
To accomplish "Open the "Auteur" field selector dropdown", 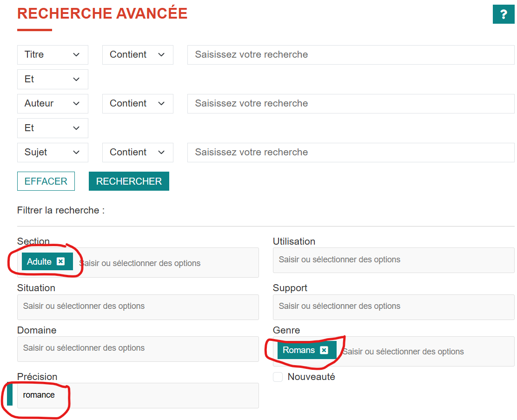I will 53,103.
